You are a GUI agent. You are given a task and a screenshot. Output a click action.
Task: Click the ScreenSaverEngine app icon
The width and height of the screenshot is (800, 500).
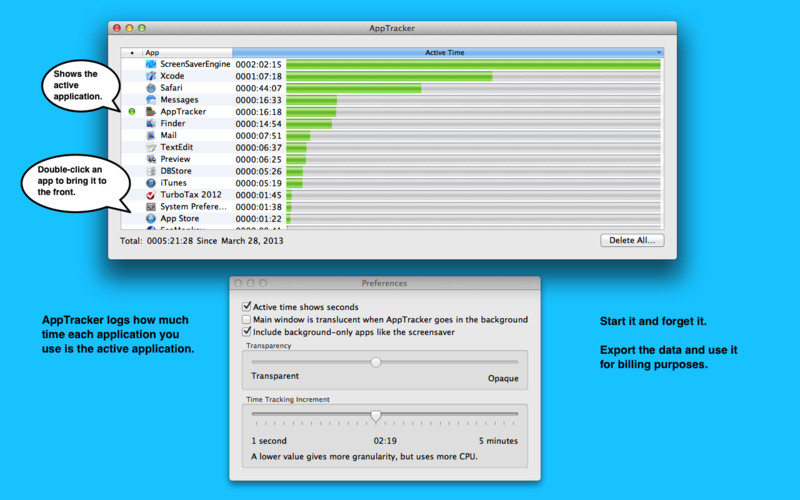click(151, 64)
